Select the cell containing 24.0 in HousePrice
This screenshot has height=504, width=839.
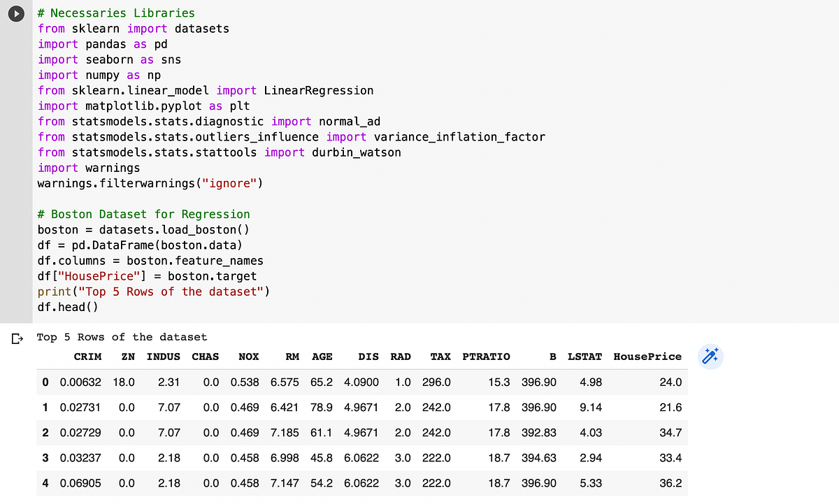coord(671,382)
